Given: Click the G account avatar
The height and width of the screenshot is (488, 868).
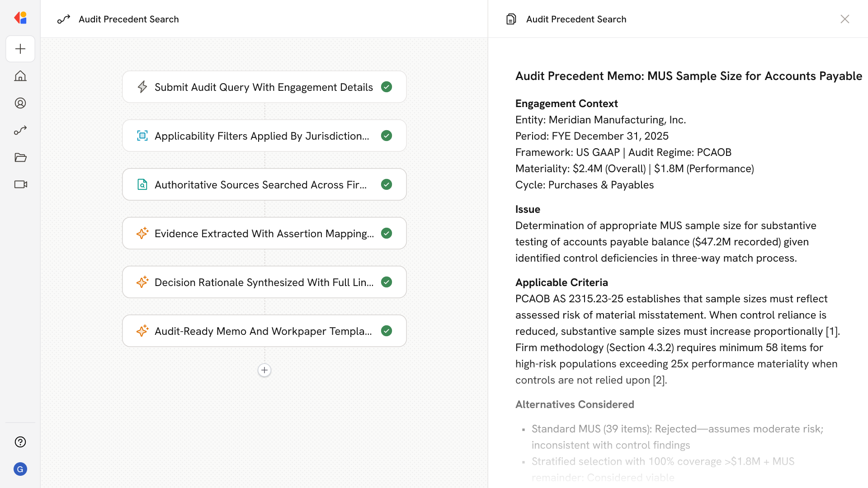Looking at the screenshot, I should pyautogui.click(x=20, y=469).
